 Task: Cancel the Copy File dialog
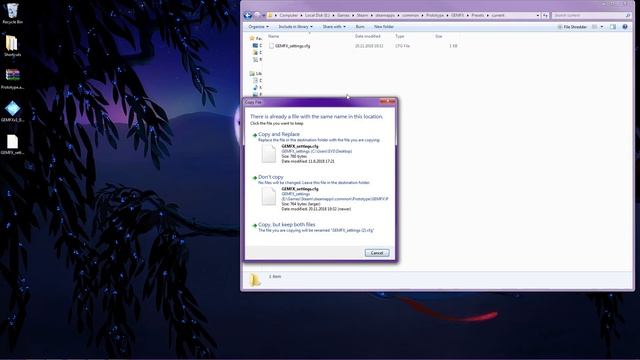tap(377, 253)
